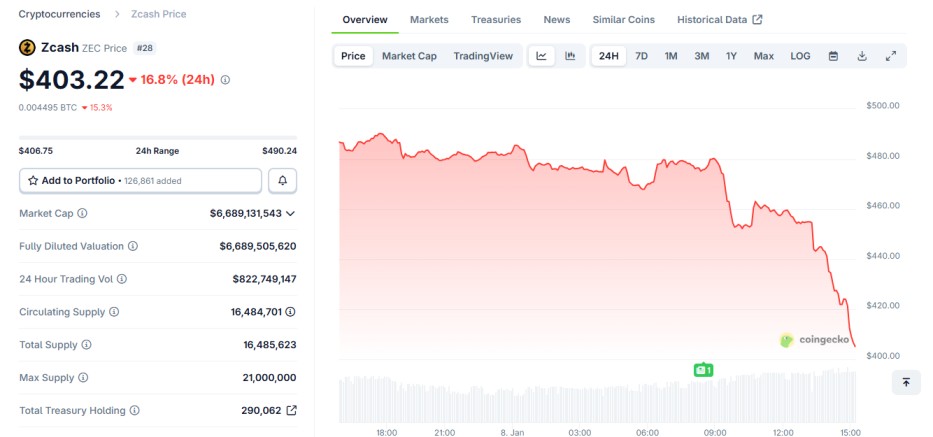933x437 pixels.
Task: Open Total Treasury Holding external link icon
Action: coord(291,410)
